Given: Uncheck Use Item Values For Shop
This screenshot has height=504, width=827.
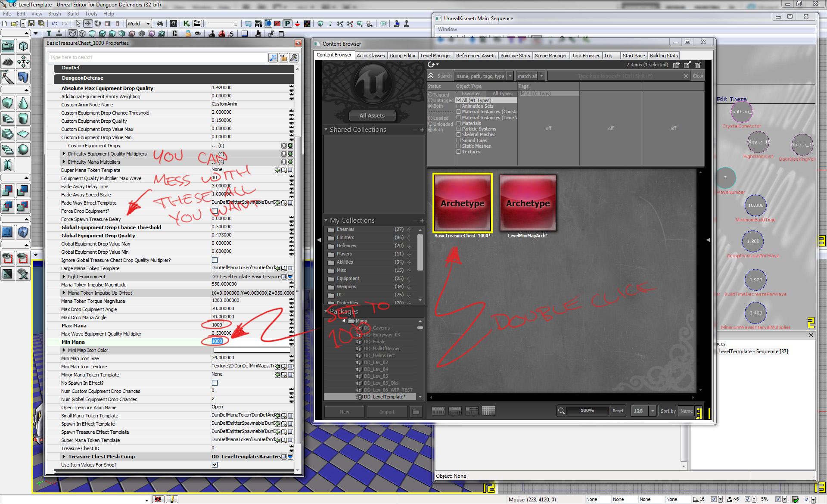Looking at the screenshot, I should pos(215,465).
